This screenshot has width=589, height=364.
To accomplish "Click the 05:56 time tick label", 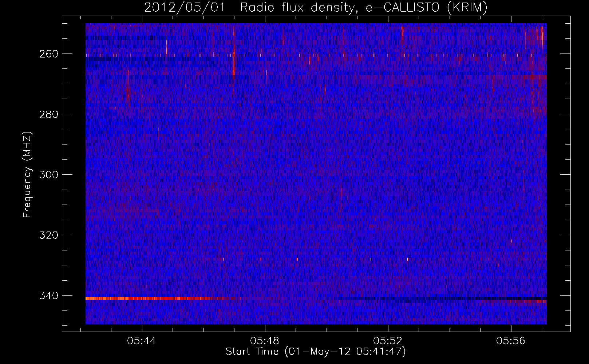I will click(x=511, y=341).
